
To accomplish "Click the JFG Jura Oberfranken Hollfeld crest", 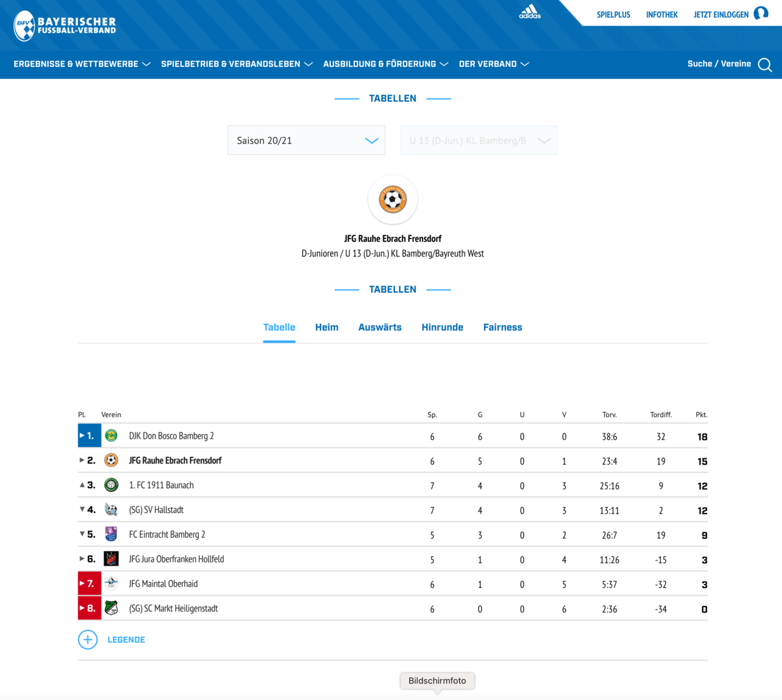I will (x=111, y=559).
